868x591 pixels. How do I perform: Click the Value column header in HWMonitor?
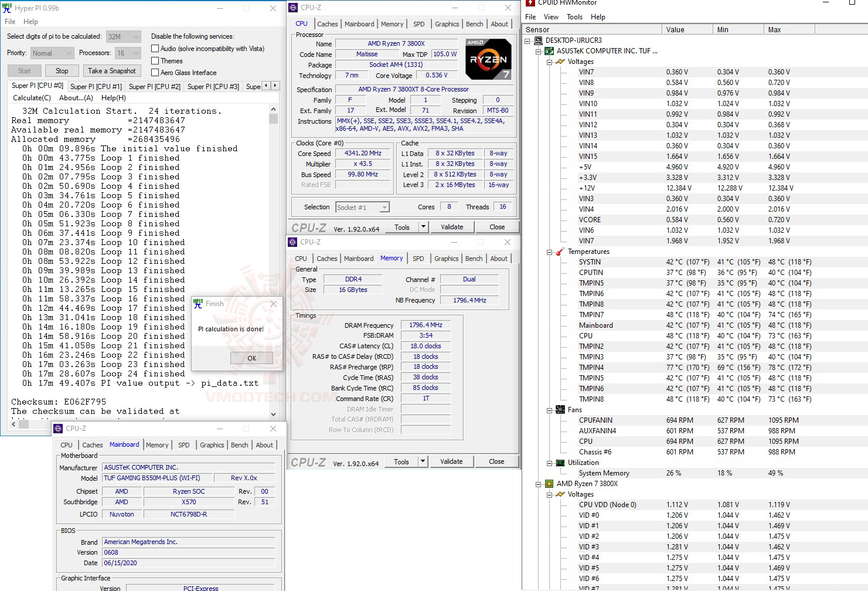[x=687, y=29]
